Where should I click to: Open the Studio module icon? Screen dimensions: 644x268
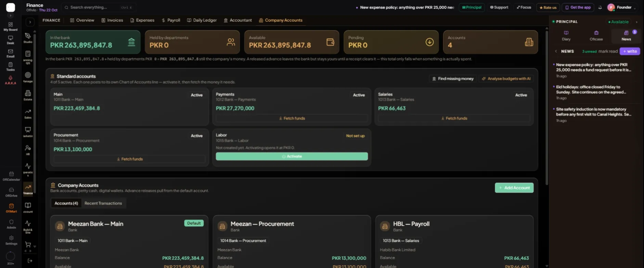pos(28,38)
